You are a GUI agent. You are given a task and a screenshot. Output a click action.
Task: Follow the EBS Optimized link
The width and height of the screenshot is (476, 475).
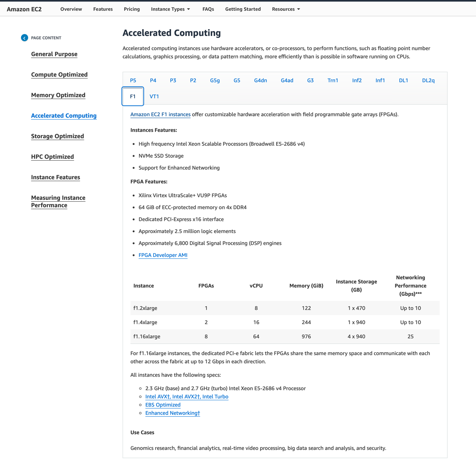[x=163, y=405]
